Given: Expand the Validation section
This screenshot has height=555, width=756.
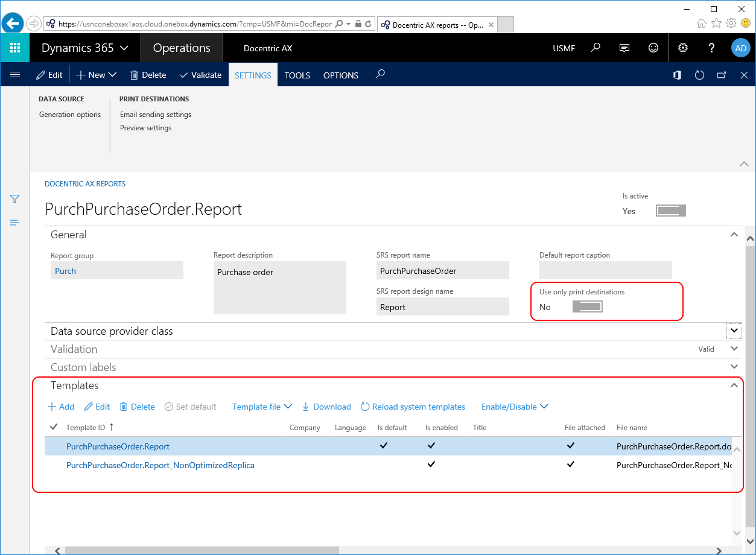Looking at the screenshot, I should click(x=734, y=349).
